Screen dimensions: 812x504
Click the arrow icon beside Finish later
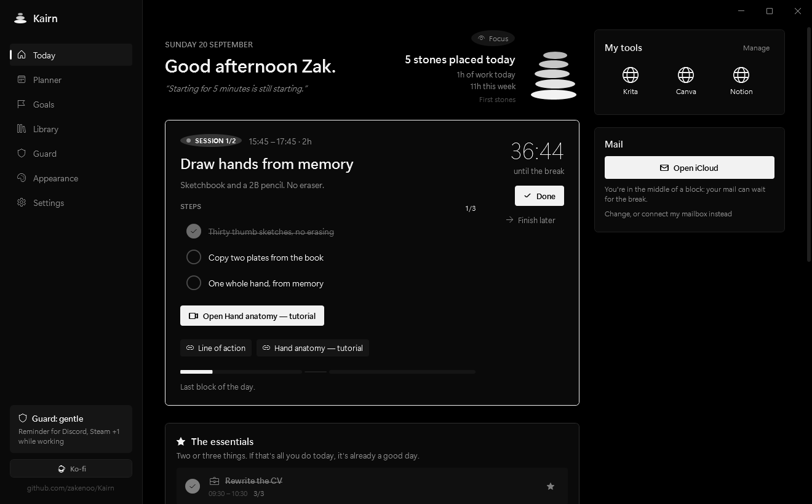509,219
